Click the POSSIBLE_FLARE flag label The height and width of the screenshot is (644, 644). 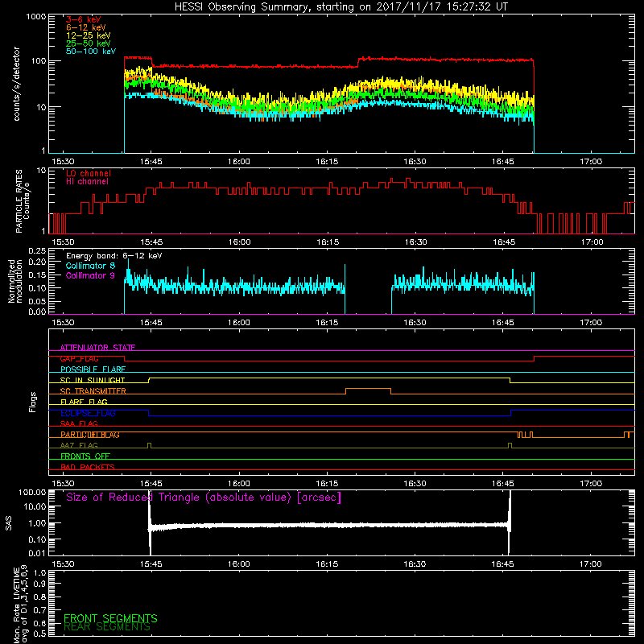(x=93, y=369)
